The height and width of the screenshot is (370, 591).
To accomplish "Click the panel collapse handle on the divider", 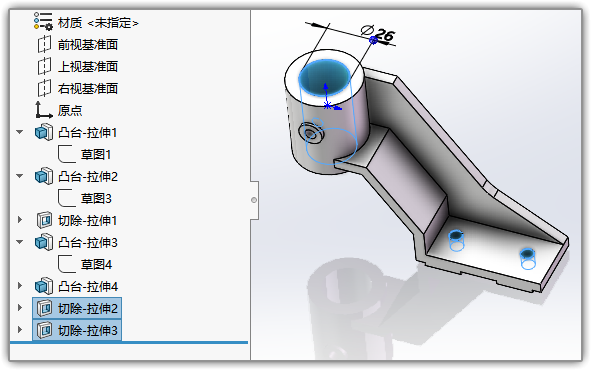I will coord(254,200).
